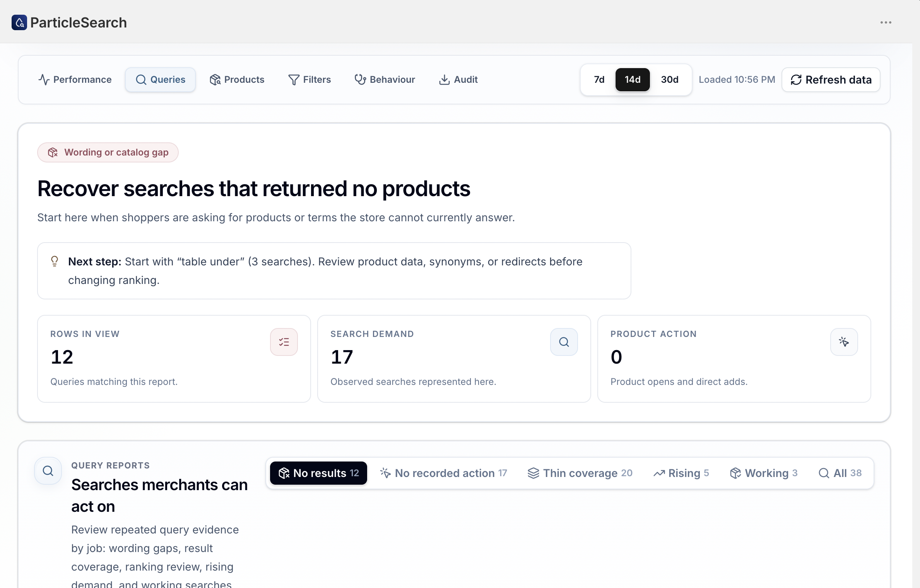Image resolution: width=920 pixels, height=588 pixels.
Task: Show Thin coverage 20 queries
Action: coord(580,473)
